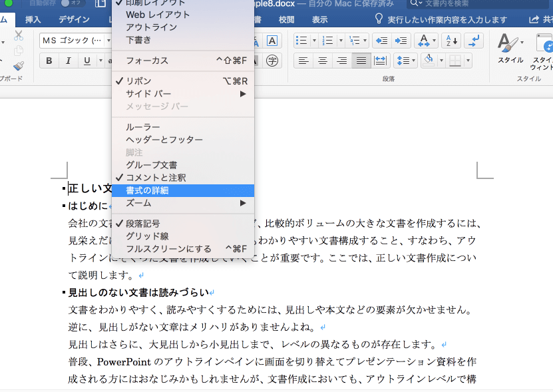553x392 pixels.
Task: Apply distributed alignment
Action: pos(380,61)
